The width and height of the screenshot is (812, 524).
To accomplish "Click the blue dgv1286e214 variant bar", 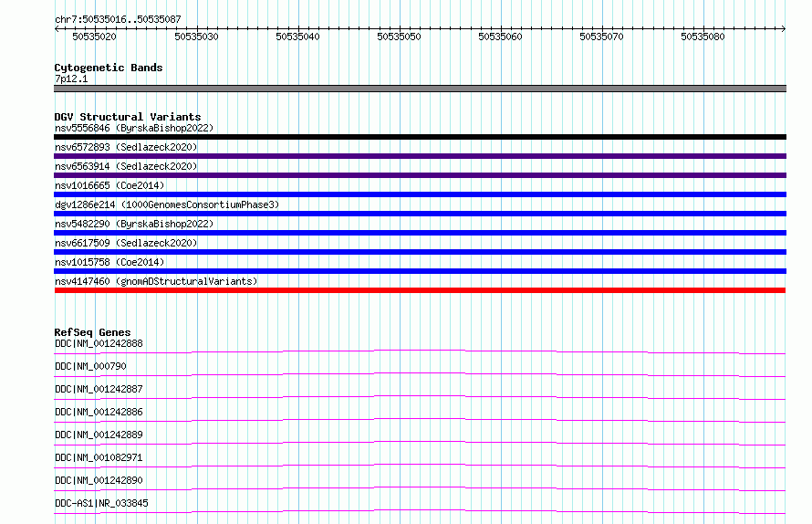I will pos(420,214).
